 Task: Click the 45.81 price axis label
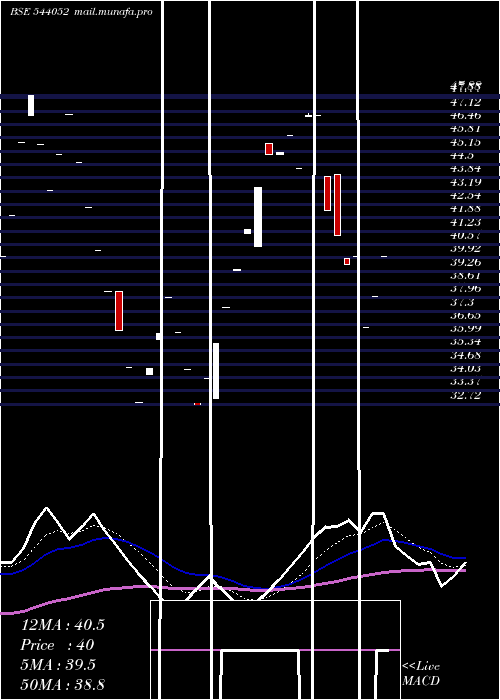click(x=466, y=129)
